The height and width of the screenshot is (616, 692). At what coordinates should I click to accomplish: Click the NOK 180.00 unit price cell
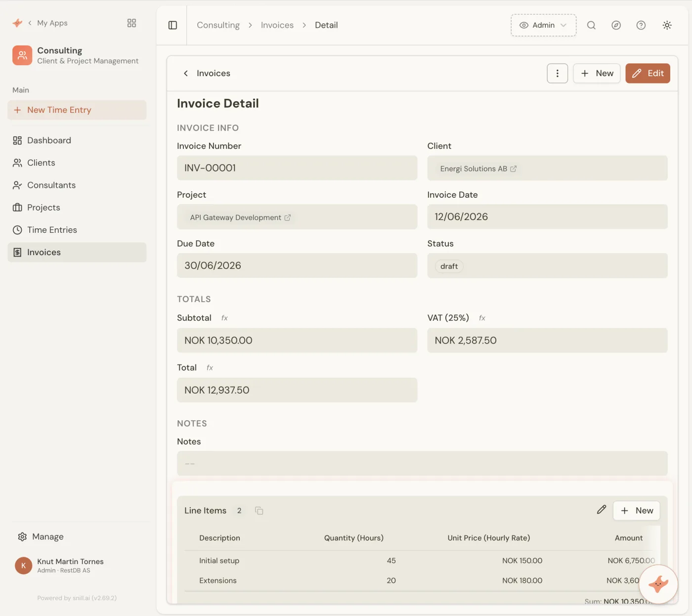pyautogui.click(x=522, y=580)
